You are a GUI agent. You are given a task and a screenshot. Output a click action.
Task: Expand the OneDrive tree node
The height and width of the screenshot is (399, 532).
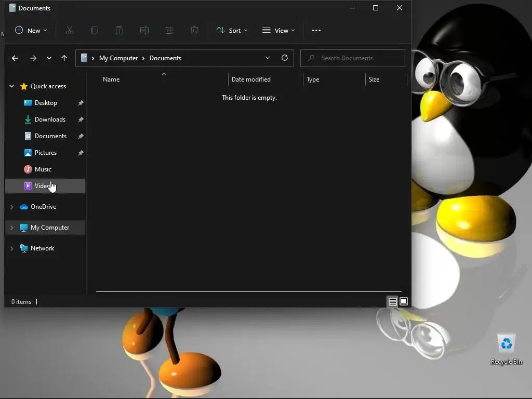(11, 207)
